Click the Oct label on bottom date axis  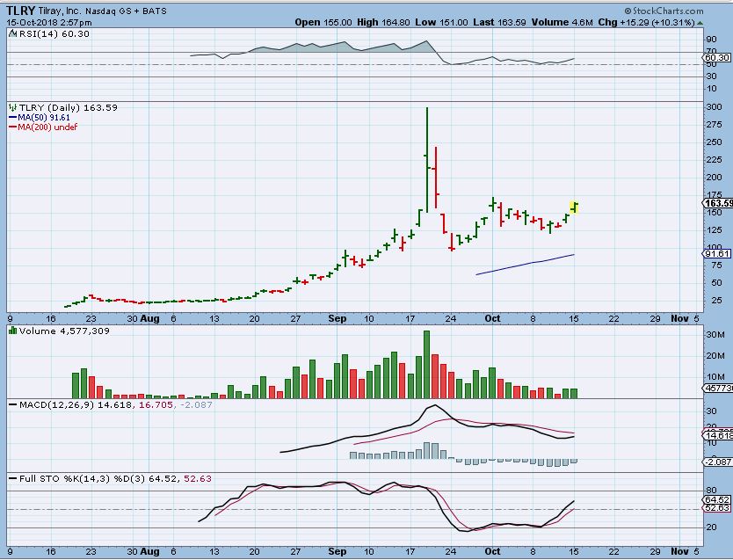[x=492, y=551]
